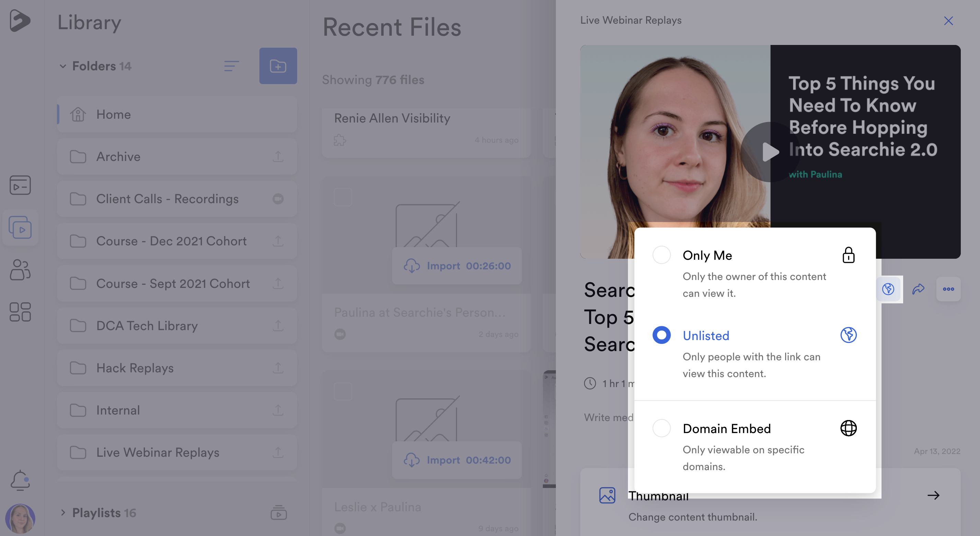Viewport: 980px width, 536px height.
Task: Select the Domain Embed radio button
Action: pyautogui.click(x=662, y=428)
